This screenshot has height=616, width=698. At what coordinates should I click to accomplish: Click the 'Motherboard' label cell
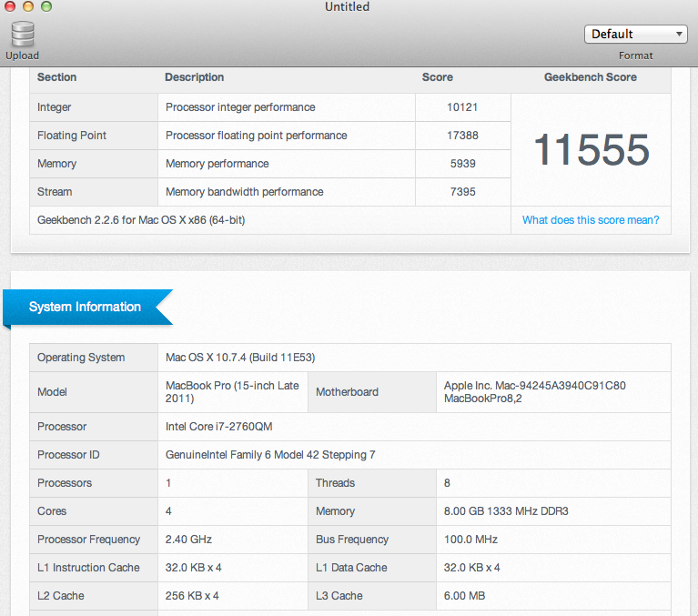pyautogui.click(x=372, y=392)
